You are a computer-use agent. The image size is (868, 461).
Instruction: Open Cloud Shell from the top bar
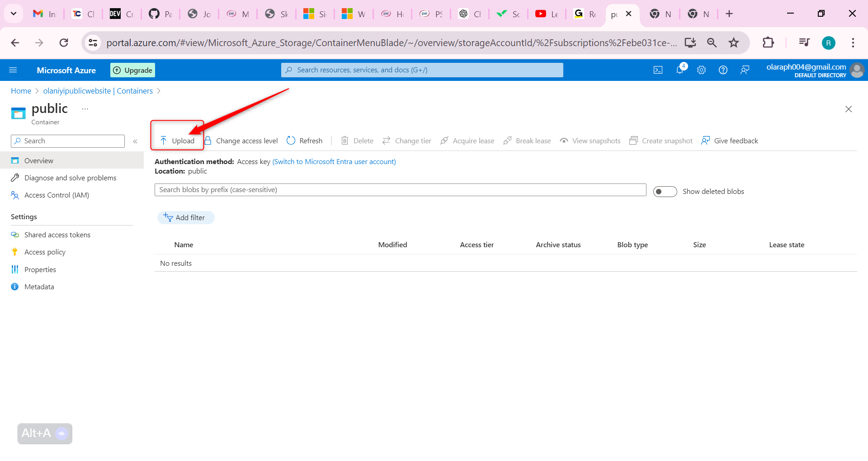(x=658, y=70)
